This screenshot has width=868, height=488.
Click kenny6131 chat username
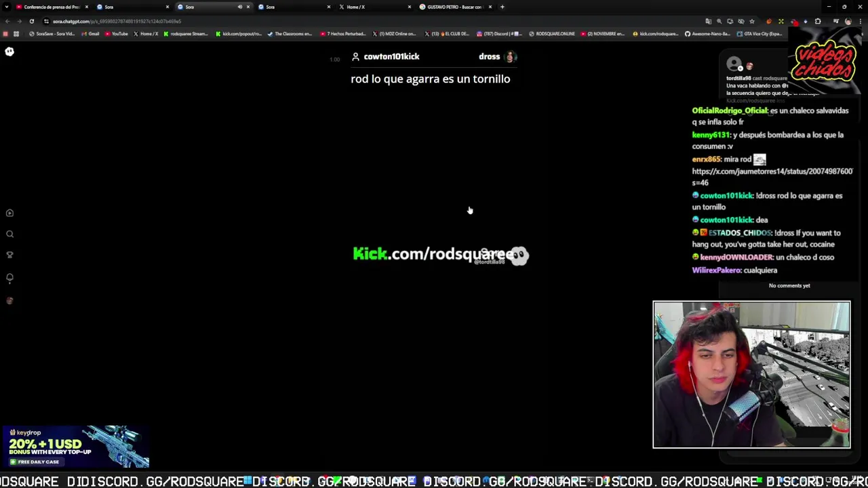(x=711, y=135)
